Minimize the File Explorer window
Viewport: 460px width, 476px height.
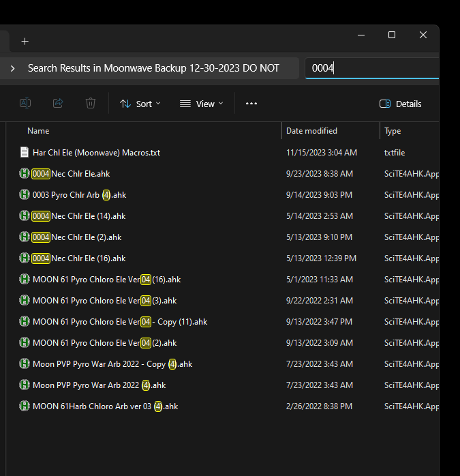pyautogui.click(x=361, y=35)
